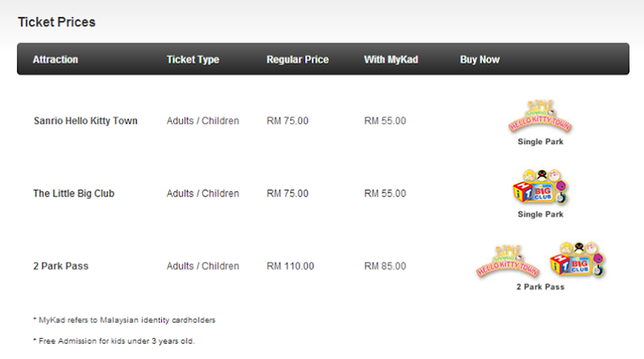Click the Free Admission for kids footnote
The width and height of the screenshot is (644, 359).
(114, 340)
